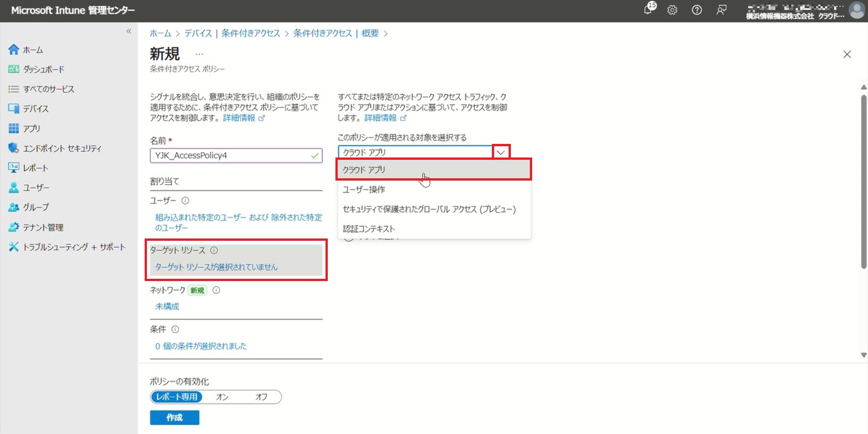Image resolution: width=868 pixels, height=434 pixels.
Task: Open エンドポイント セキュリティ in the left navigation
Action: coord(62,148)
